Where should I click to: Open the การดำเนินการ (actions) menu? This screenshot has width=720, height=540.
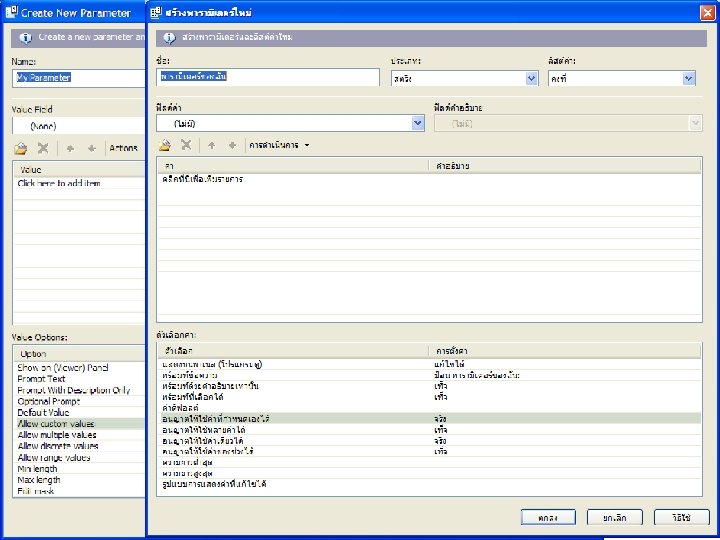[x=279, y=145]
